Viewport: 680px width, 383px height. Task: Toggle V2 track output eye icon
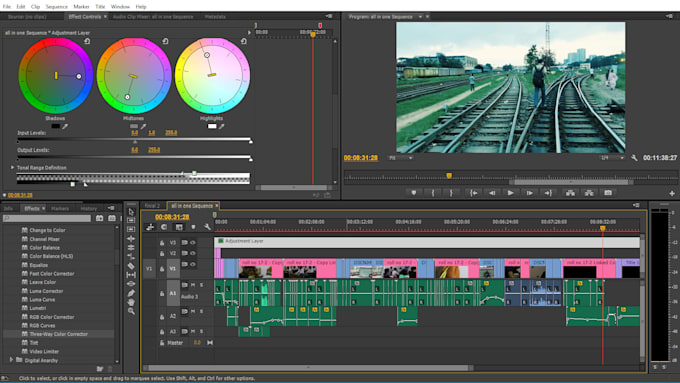tap(193, 253)
